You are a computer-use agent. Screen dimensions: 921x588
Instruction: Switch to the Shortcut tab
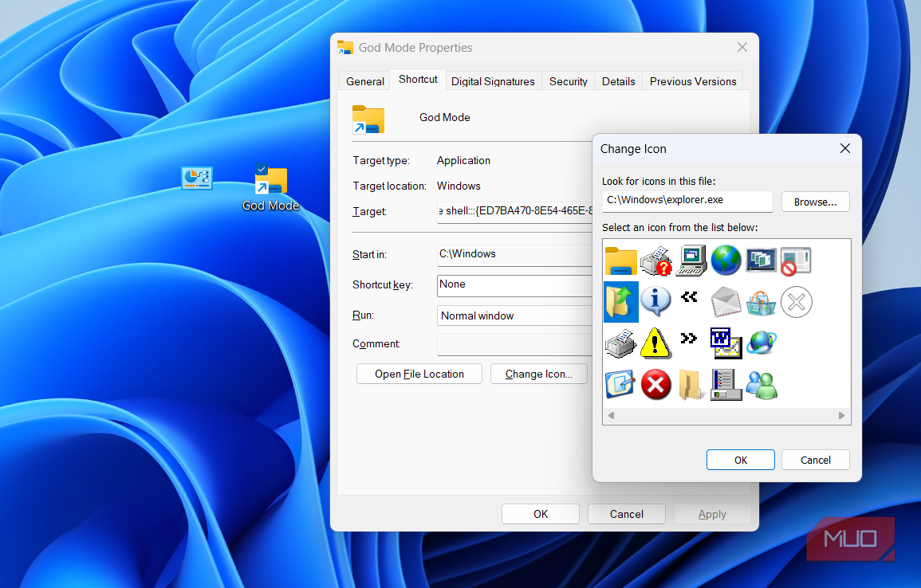(x=418, y=79)
